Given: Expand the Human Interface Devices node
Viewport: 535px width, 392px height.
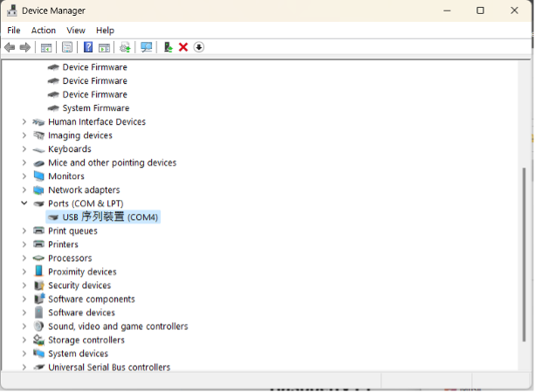Looking at the screenshot, I should pyautogui.click(x=24, y=121).
